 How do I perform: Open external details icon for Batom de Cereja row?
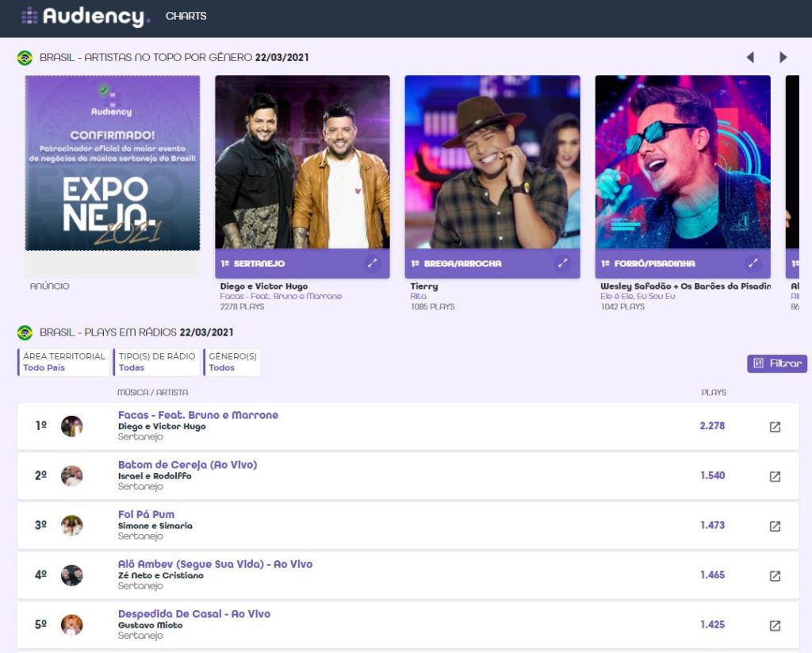point(775,476)
